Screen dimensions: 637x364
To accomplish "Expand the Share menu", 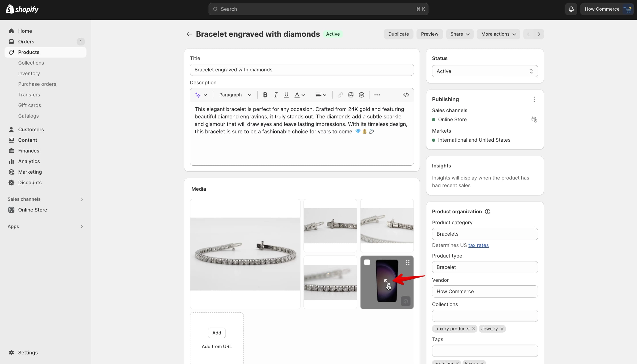I will [x=460, y=34].
